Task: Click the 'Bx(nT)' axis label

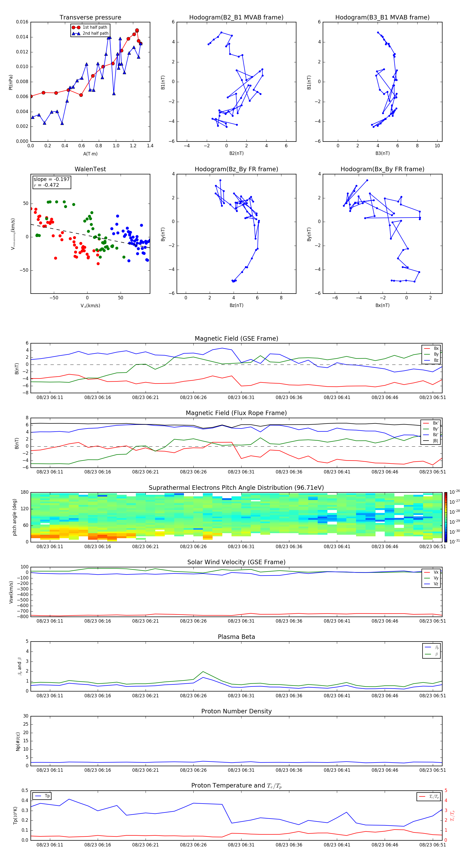Action: 382,305
